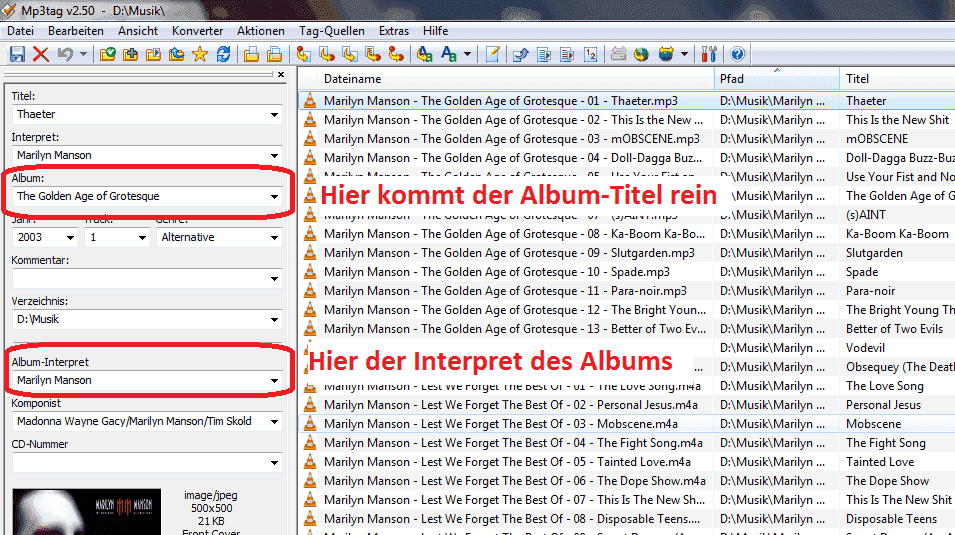Open the Ansicht menu

(138, 30)
